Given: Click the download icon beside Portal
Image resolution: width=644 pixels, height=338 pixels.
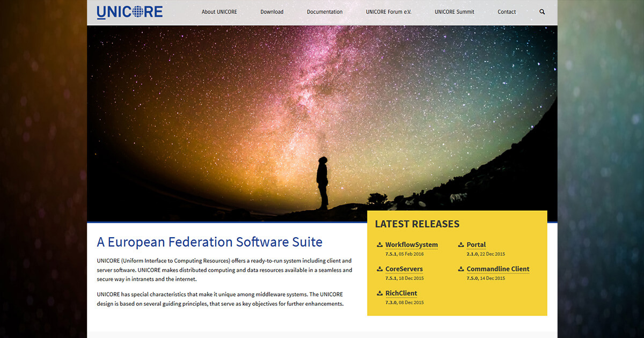Looking at the screenshot, I should [460, 245].
